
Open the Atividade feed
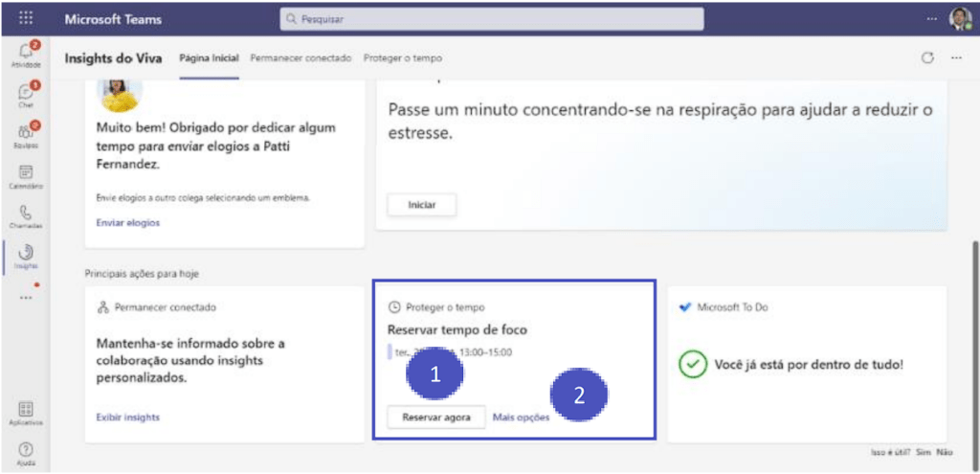click(26, 55)
